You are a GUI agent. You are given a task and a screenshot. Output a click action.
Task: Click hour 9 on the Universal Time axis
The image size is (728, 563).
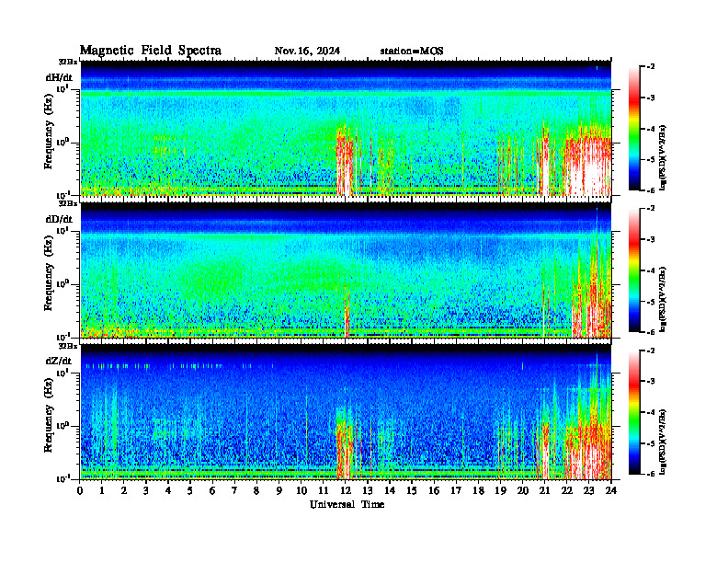[279, 490]
